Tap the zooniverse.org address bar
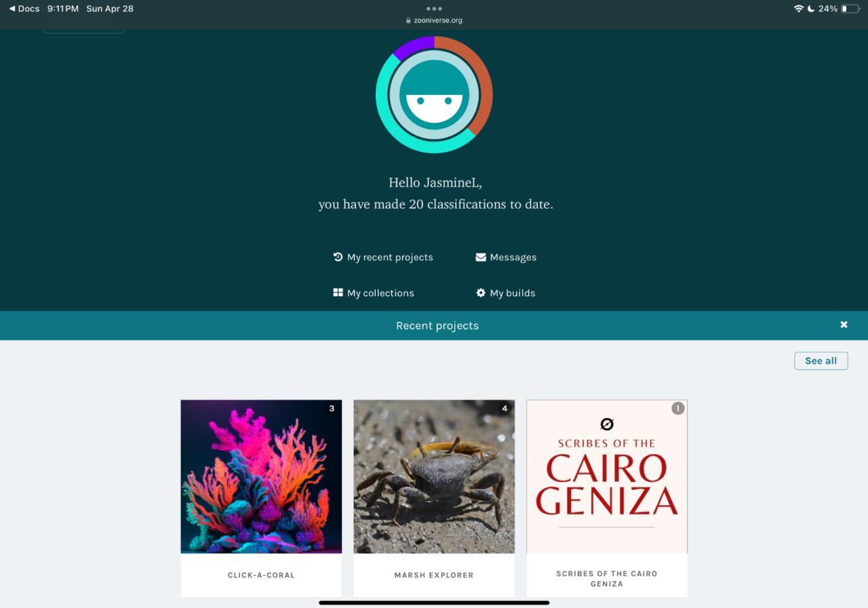868x608 pixels. tap(434, 20)
